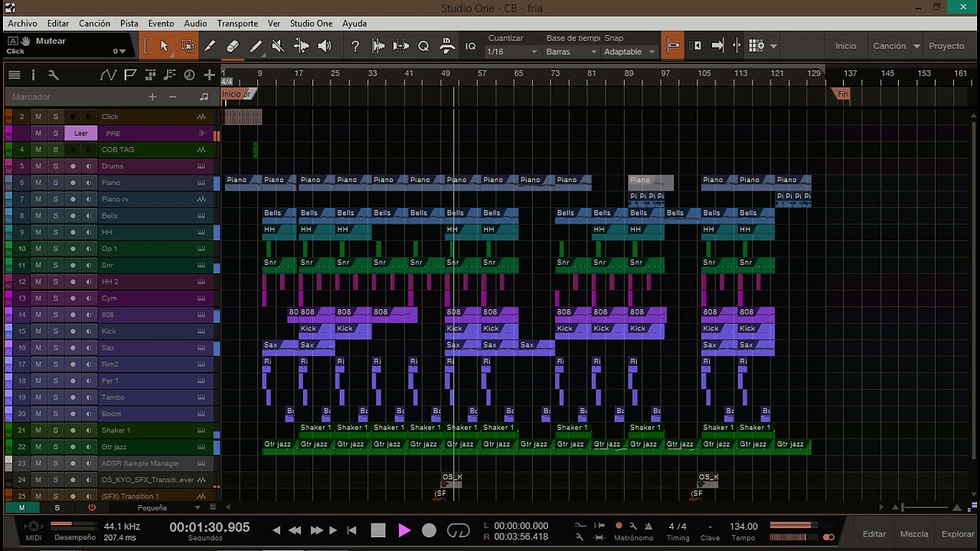Open the Quantize panel (Q icon)
This screenshot has width=980, height=551.
click(x=423, y=46)
